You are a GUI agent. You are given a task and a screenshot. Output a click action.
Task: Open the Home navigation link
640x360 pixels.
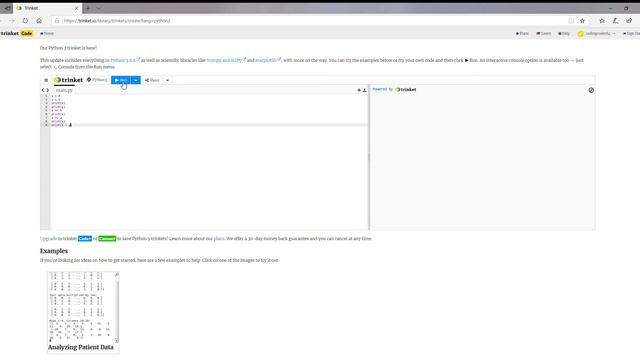coord(47,33)
